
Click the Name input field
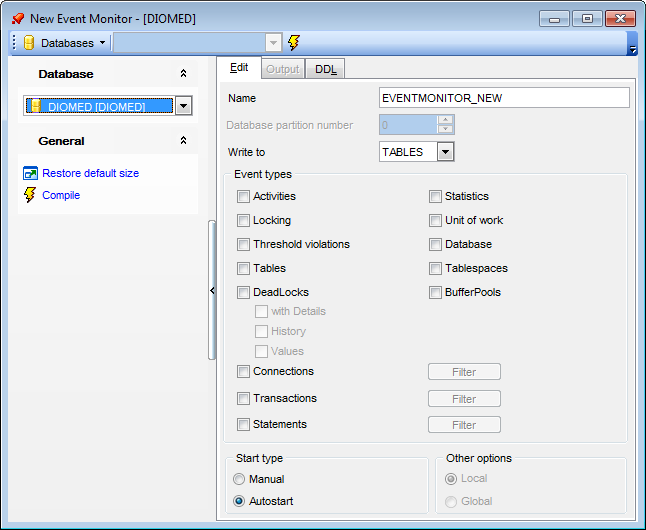point(504,98)
